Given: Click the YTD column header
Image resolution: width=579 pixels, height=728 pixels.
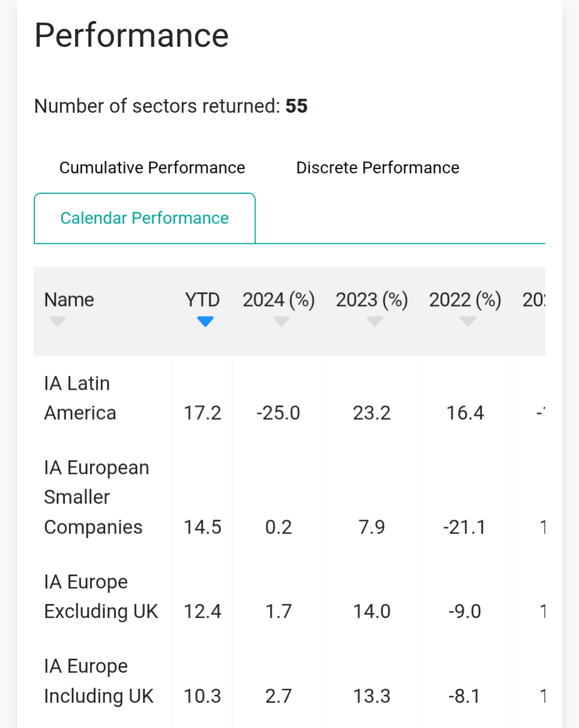Looking at the screenshot, I should (202, 300).
